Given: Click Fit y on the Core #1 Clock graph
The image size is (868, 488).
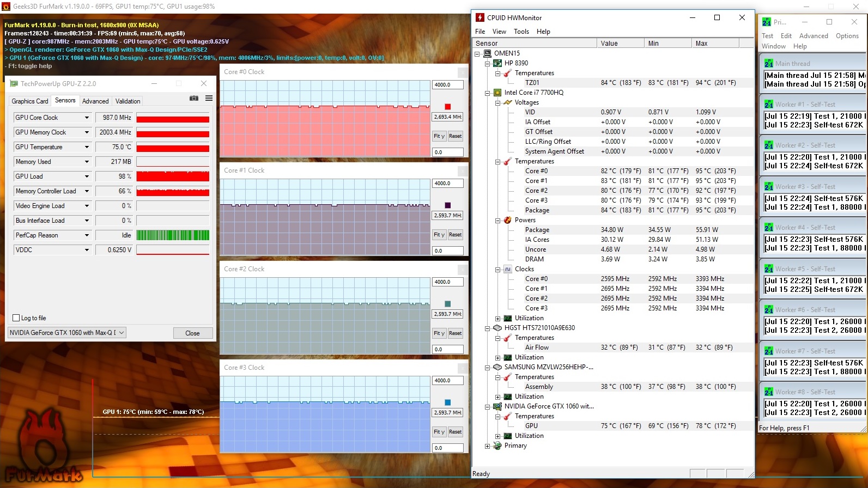Looking at the screenshot, I should pyautogui.click(x=439, y=235).
